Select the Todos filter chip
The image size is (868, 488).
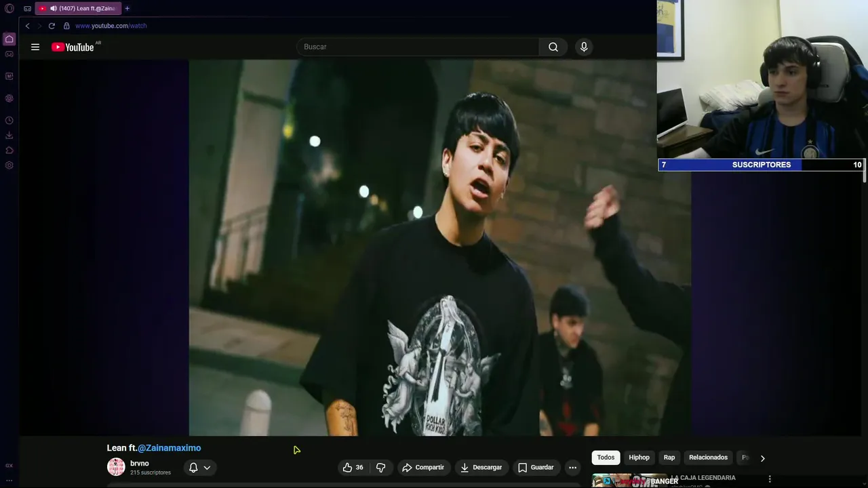(x=606, y=457)
